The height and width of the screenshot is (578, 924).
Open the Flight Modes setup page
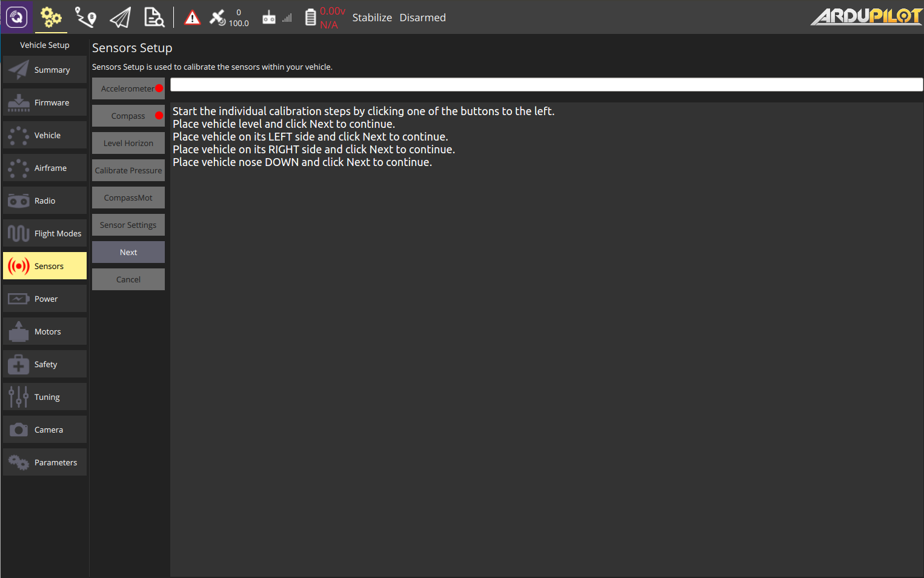pyautogui.click(x=45, y=233)
